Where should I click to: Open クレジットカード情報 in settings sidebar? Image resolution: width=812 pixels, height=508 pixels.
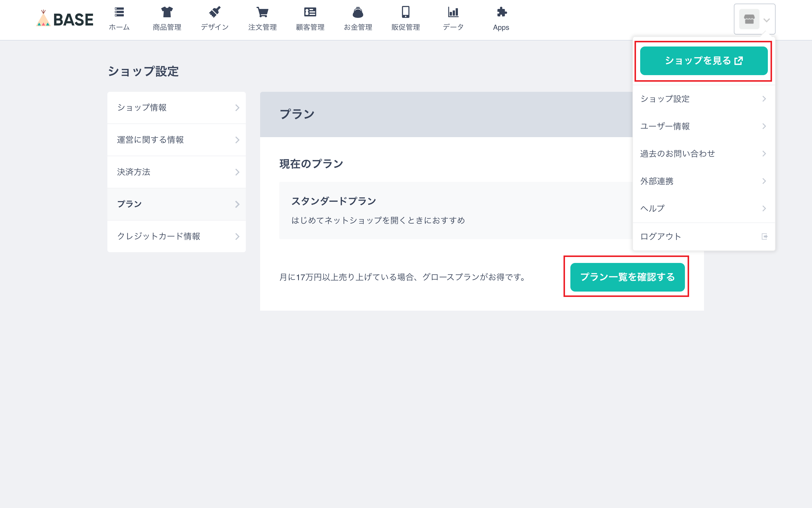(x=176, y=236)
